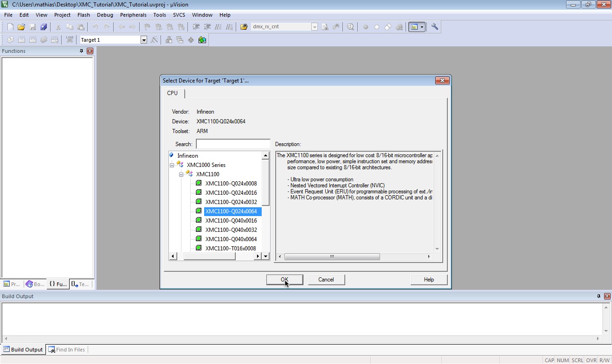Select device XMC1100-Q024x0032
Image resolution: width=612 pixels, height=364 pixels.
(x=231, y=202)
